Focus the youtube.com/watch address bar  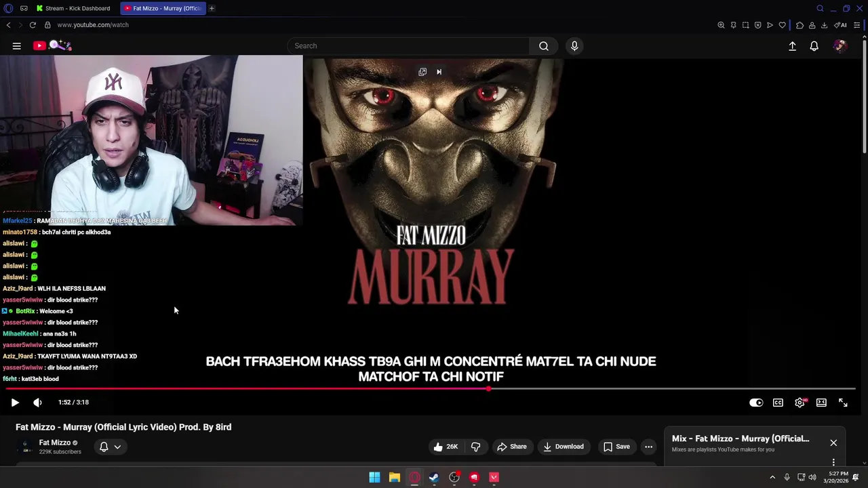click(93, 25)
